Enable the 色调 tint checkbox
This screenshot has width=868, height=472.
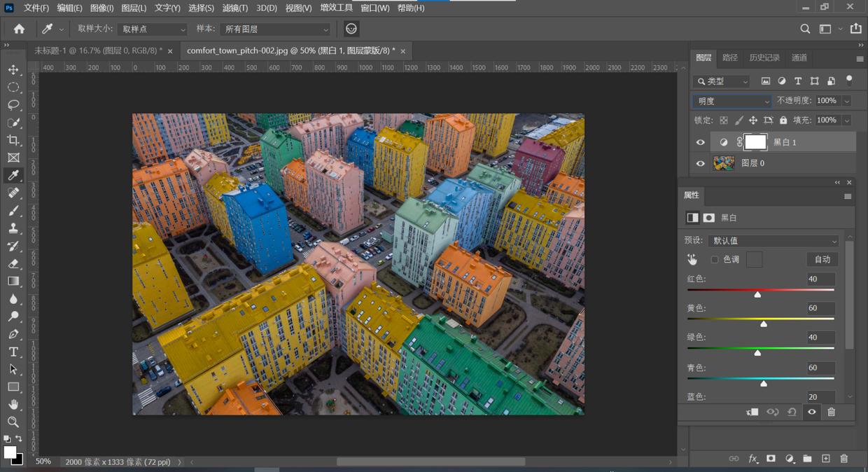pos(715,260)
